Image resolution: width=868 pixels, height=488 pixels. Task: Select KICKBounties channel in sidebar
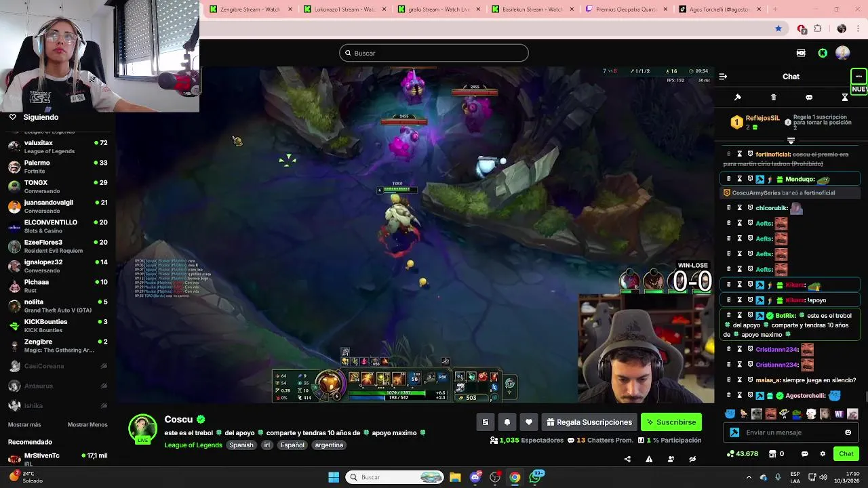coord(58,325)
